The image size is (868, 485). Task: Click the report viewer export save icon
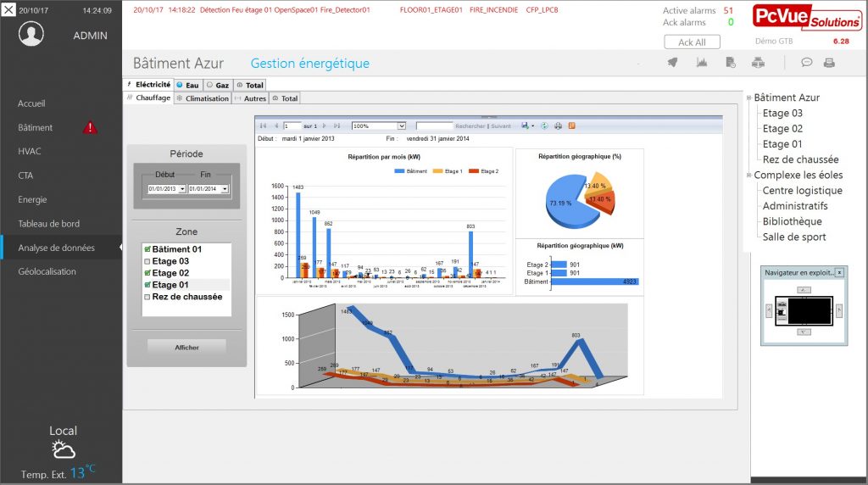click(x=526, y=125)
